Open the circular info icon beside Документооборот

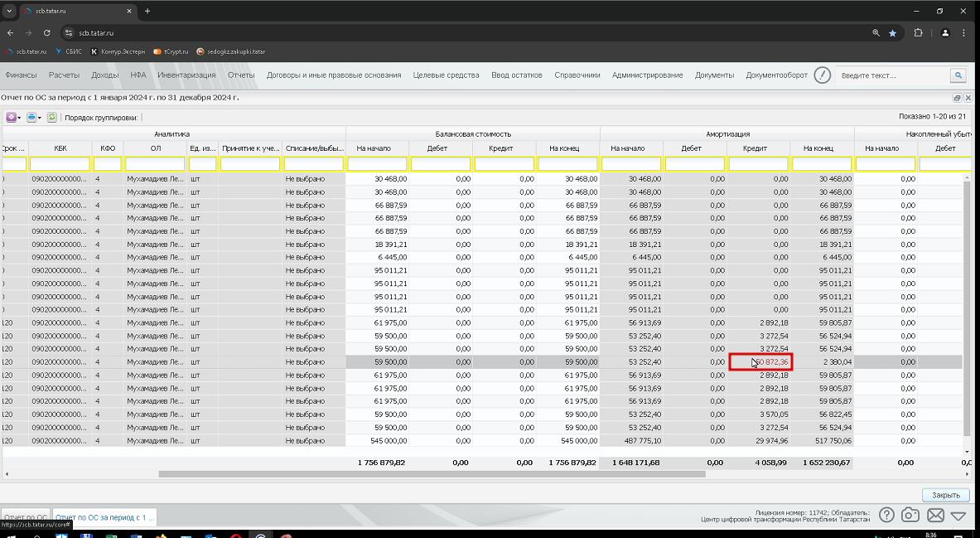[x=823, y=75]
